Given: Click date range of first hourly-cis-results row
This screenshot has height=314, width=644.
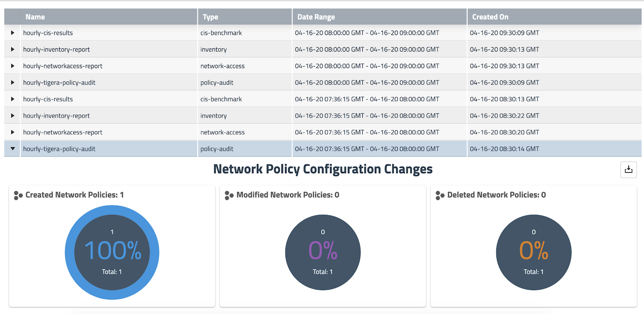Looking at the screenshot, I should coord(367,33).
